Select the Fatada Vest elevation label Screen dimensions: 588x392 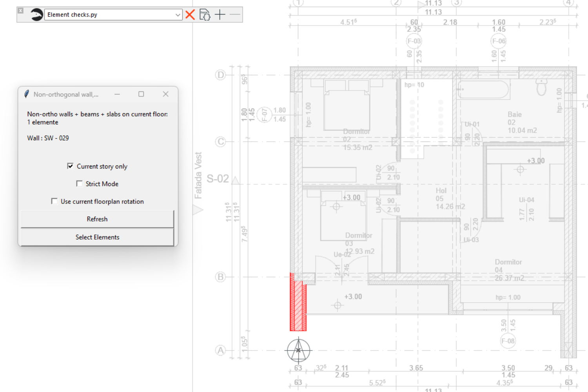pyautogui.click(x=198, y=175)
